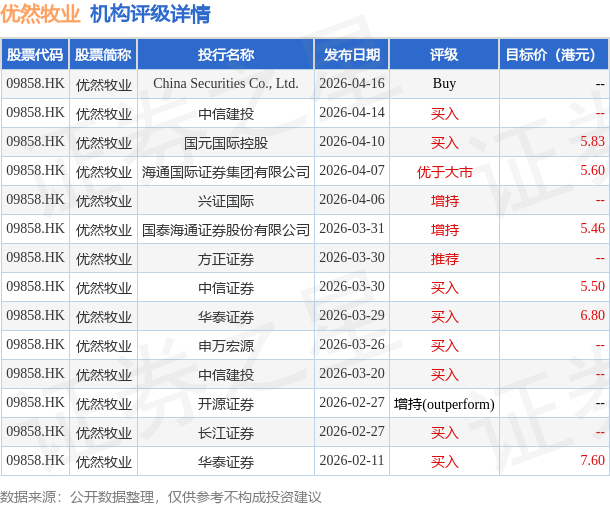The width and height of the screenshot is (610, 506).
Task: Click target price 5.50
Action: coord(592,287)
